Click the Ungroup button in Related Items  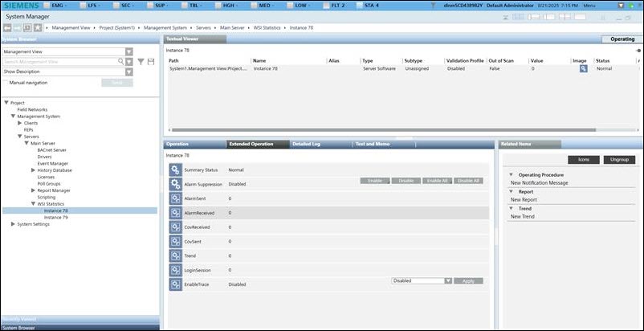618,160
